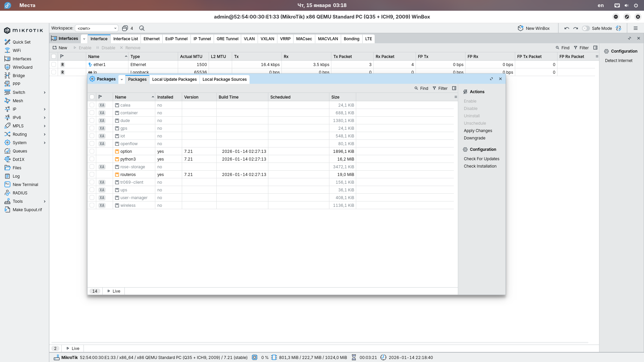Click the Make Supout.rif icon
The width and height of the screenshot is (644, 362).
click(x=7, y=209)
